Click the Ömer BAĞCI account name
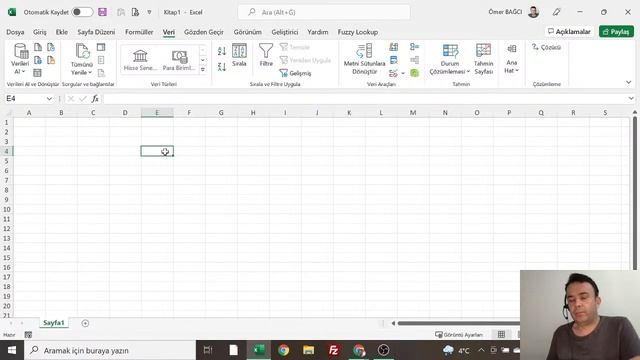Screen dimensions: 640x360 (505, 12)
